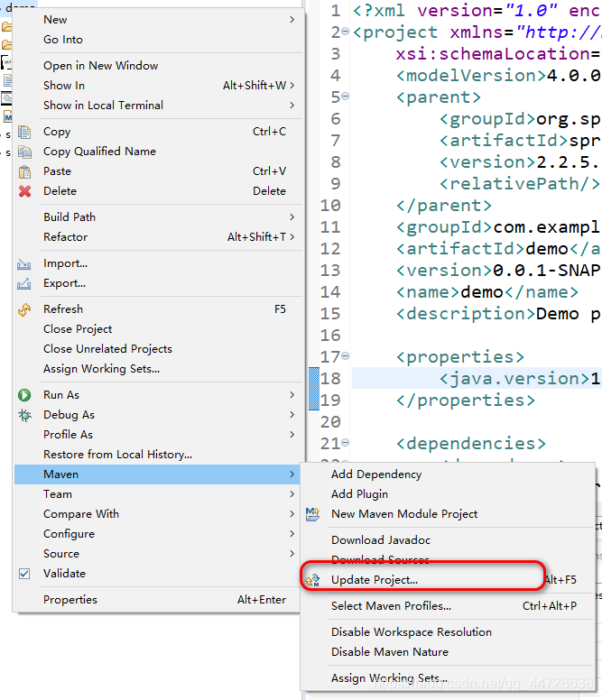602x700 pixels.
Task: Expand Show in Local Terminal submenu arrow
Action: pyautogui.click(x=292, y=106)
